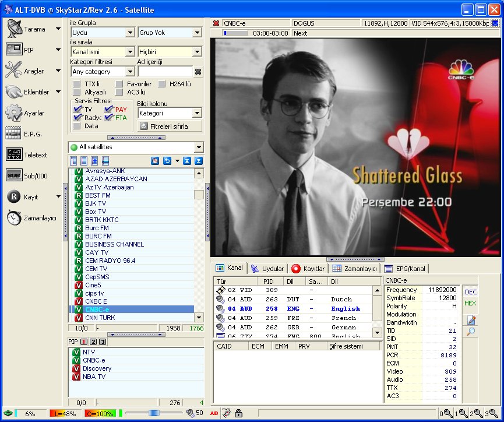Open Araçlar wrench tools icon
This screenshot has height=422, width=504.
click(x=13, y=70)
